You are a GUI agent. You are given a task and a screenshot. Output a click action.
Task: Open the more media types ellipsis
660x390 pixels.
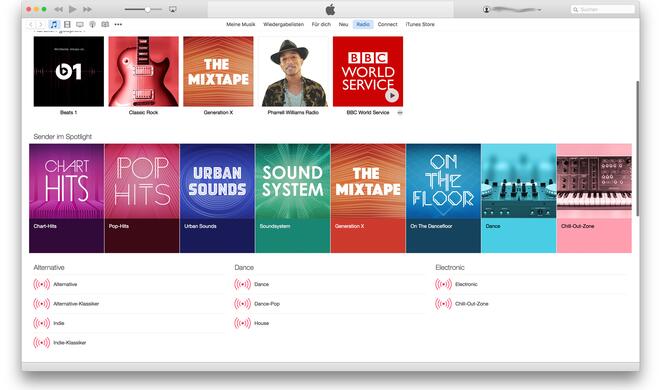coord(118,24)
